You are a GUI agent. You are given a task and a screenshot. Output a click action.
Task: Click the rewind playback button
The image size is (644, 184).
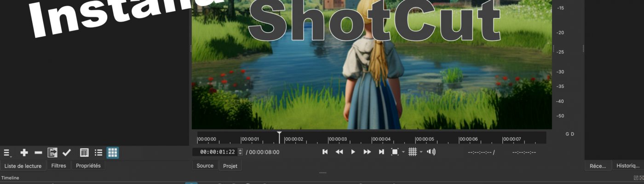click(339, 152)
